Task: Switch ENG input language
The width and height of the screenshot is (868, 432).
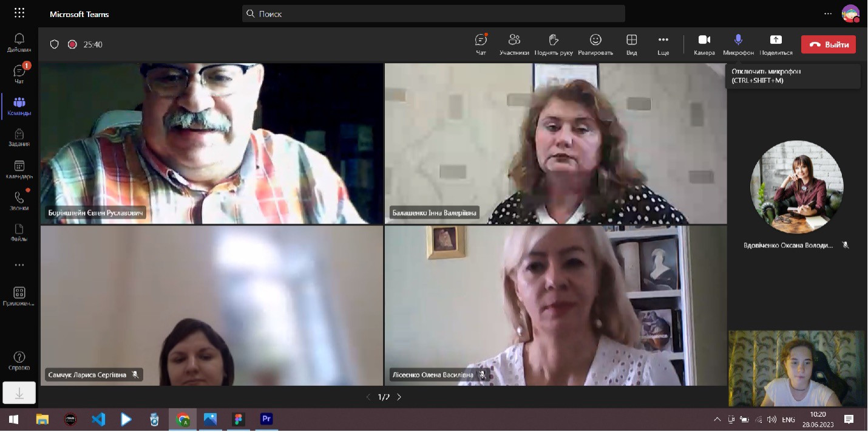Action: 788,419
